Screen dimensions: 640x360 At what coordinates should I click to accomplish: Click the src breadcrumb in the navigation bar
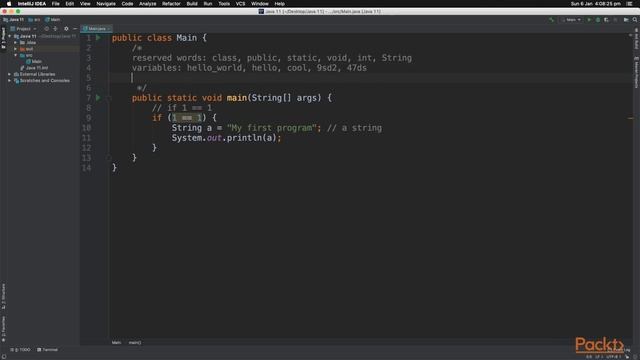pyautogui.click(x=34, y=20)
